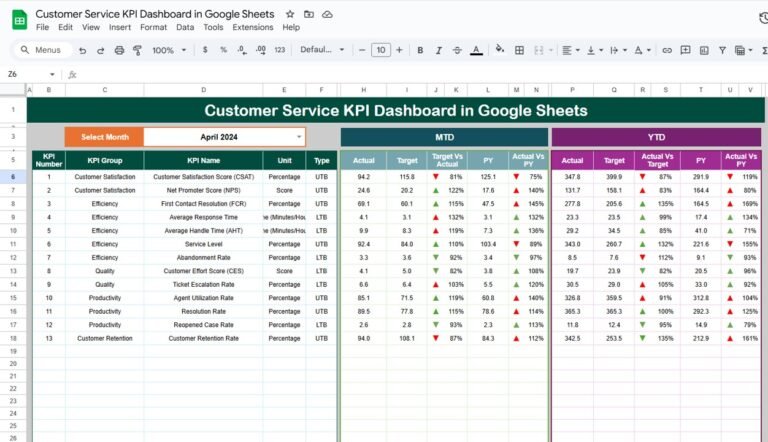
Task: Check cloud save status icon
Action: (327, 14)
